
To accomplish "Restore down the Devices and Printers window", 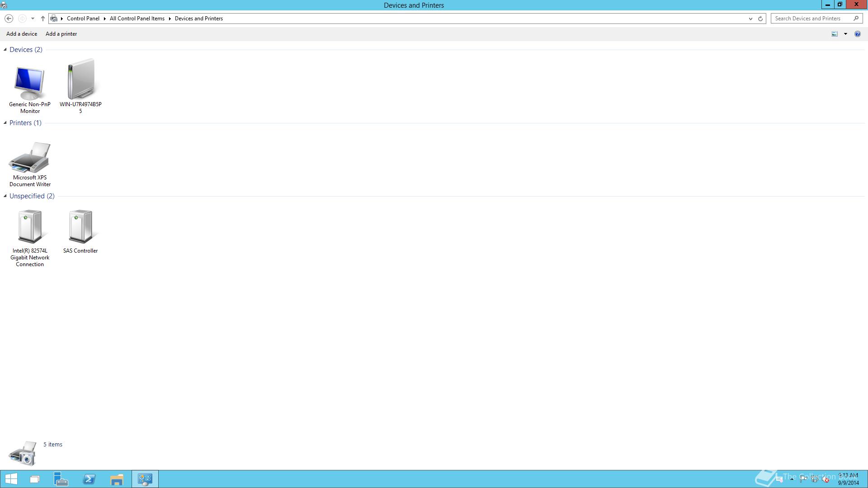I will (840, 5).
